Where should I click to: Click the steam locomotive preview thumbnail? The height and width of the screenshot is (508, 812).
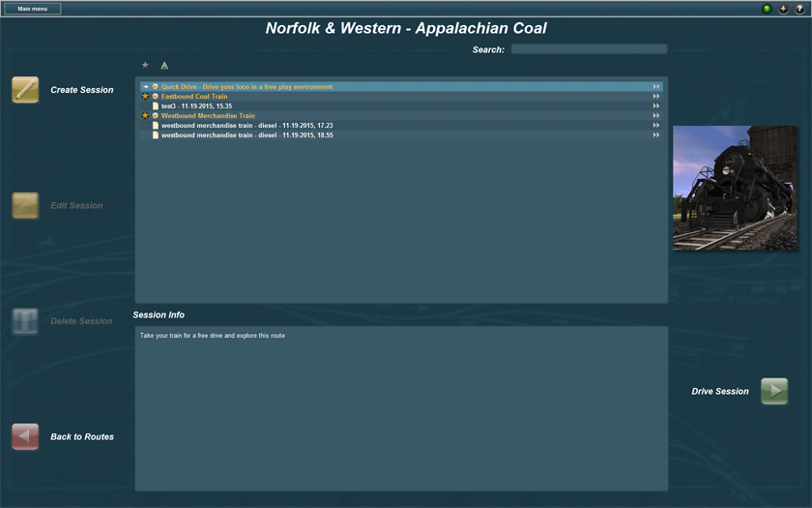735,188
